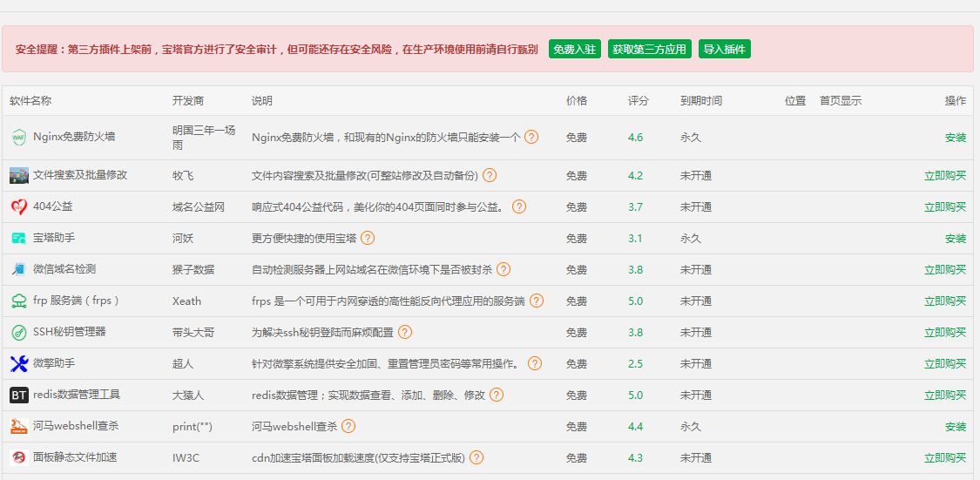Click the 3.1 rating of 宝塔助手
This screenshot has height=480, width=980.
point(635,238)
